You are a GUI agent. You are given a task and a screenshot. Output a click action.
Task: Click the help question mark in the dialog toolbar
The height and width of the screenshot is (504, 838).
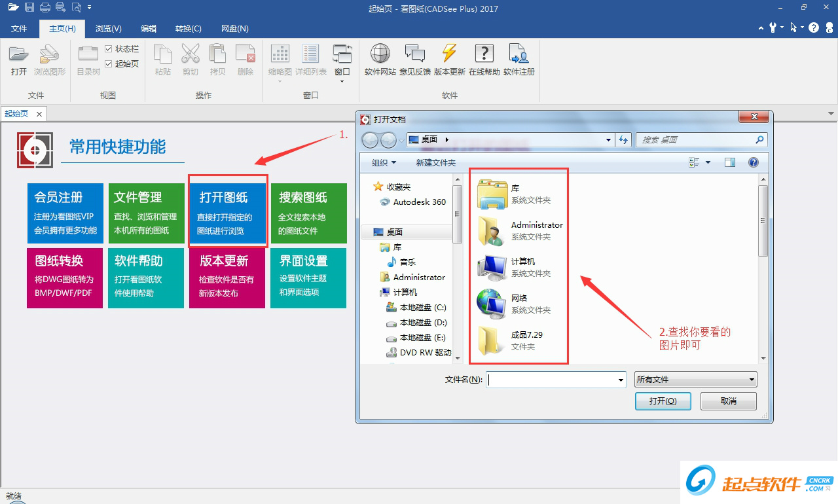pos(754,162)
